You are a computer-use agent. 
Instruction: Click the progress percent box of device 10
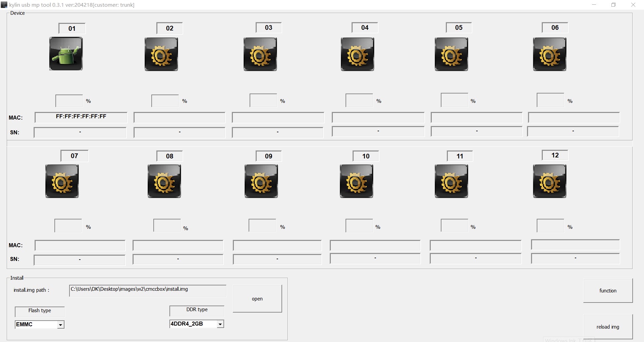[x=359, y=226]
